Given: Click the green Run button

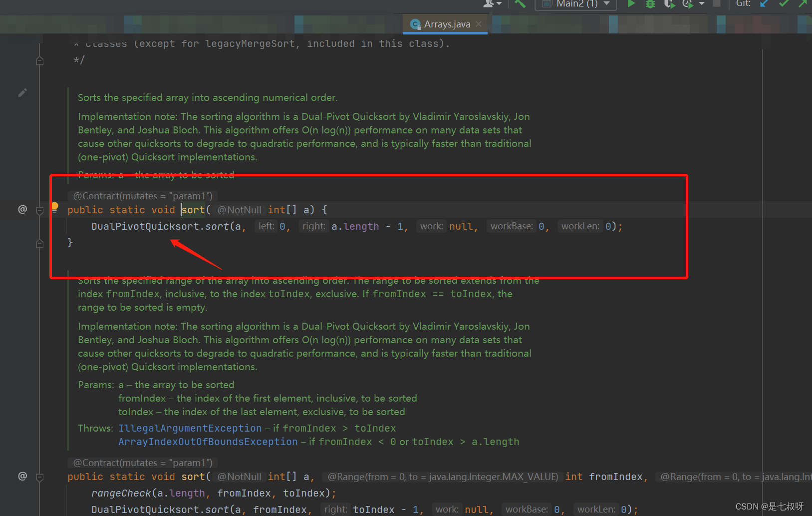Looking at the screenshot, I should point(631,4).
